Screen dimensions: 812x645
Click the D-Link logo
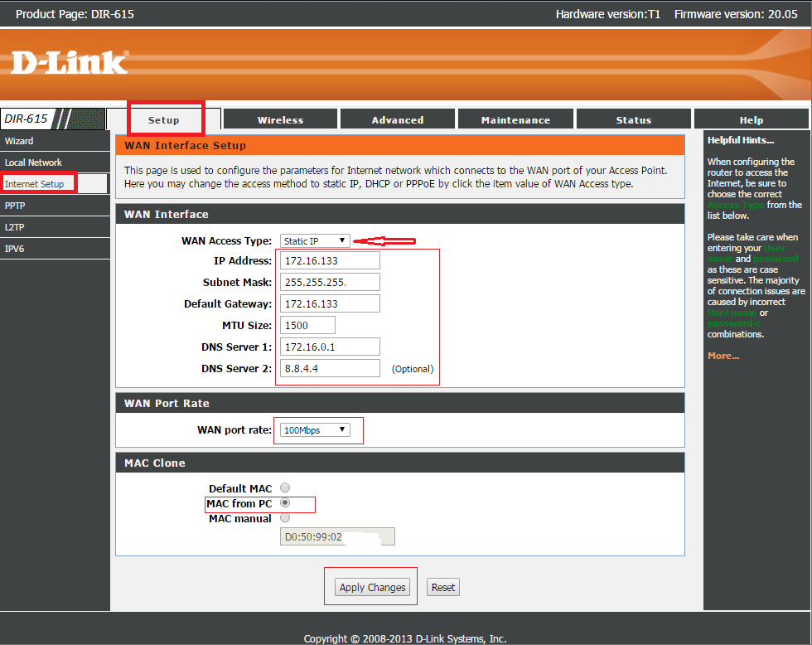point(70,62)
